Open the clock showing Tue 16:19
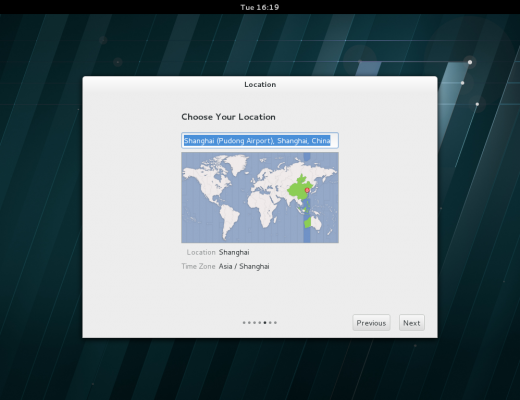520x400 pixels. 260,7
